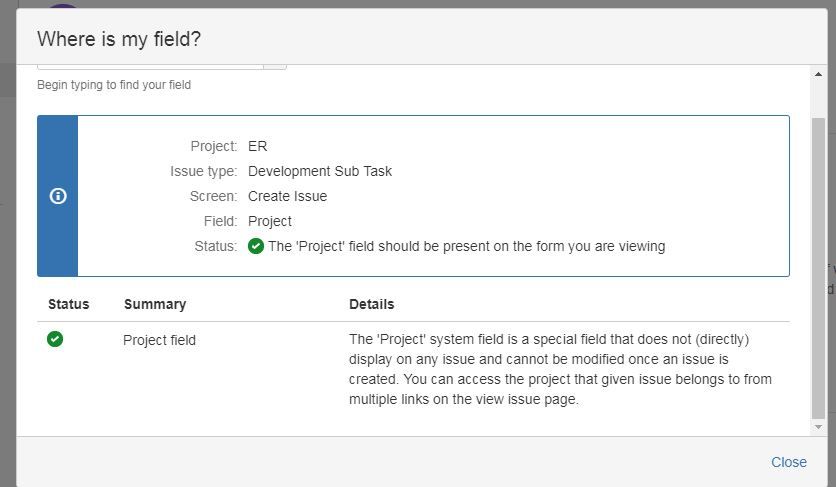
Task: Click the 'Begin typing to find your field' hint
Action: point(114,85)
